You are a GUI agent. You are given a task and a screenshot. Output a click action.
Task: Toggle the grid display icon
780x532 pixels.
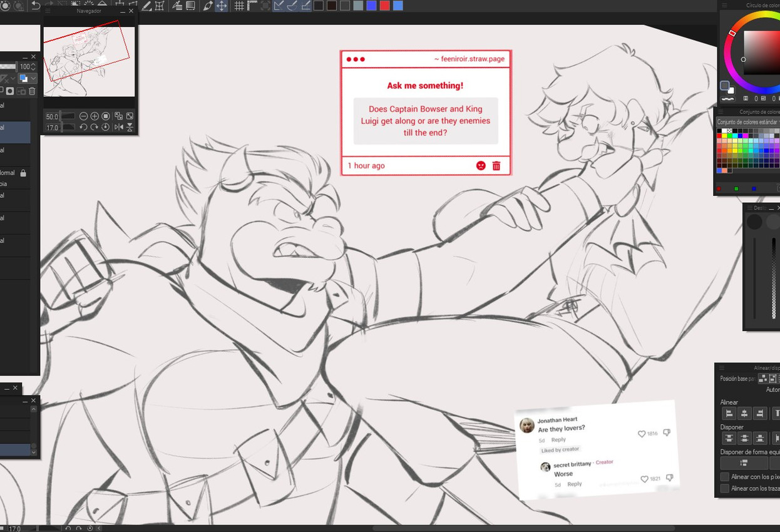(239, 6)
